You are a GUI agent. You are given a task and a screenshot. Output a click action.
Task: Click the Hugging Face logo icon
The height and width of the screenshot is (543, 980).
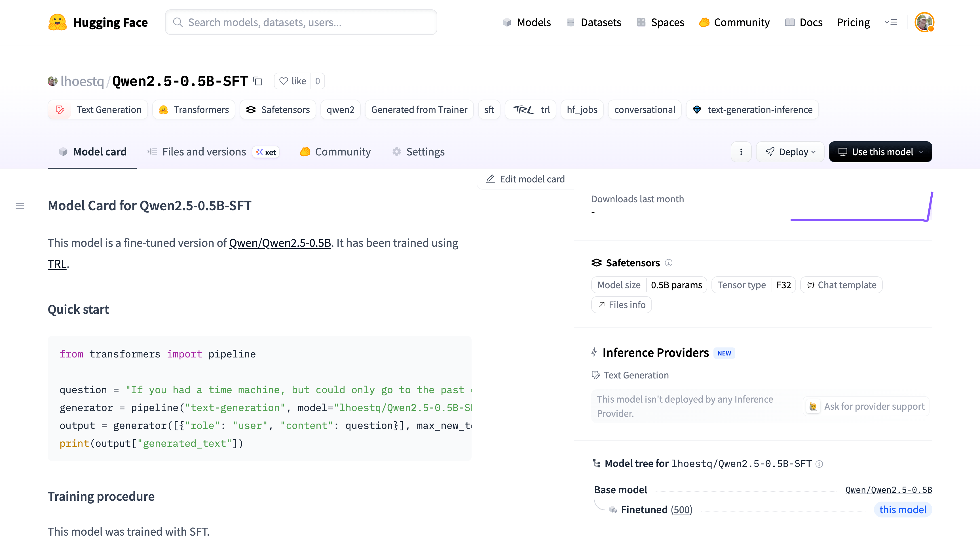point(58,22)
